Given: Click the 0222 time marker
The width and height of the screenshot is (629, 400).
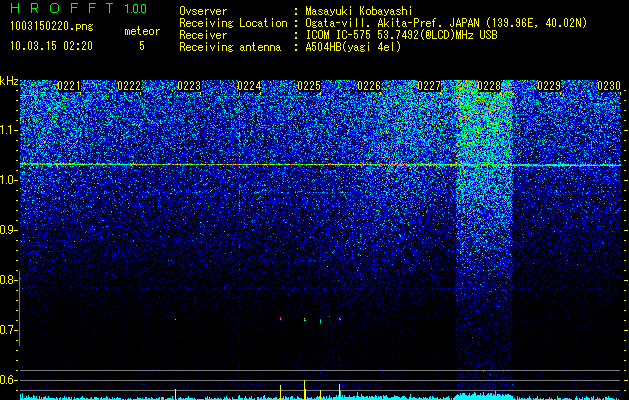Looking at the screenshot, I should pyautogui.click(x=129, y=86).
